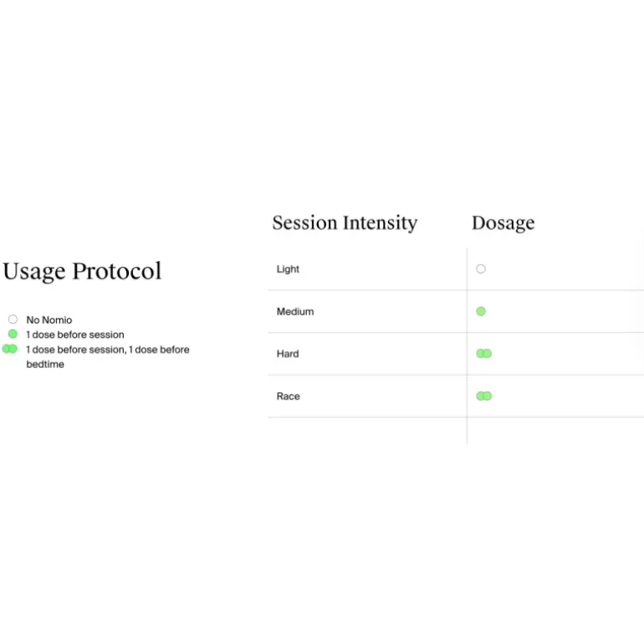Click the single green dot in legend

click(13, 334)
